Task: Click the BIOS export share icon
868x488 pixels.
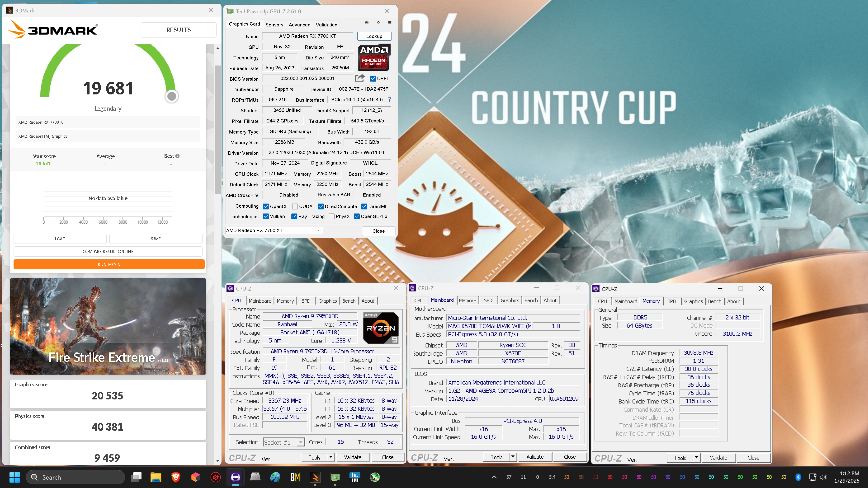Action: click(x=360, y=78)
